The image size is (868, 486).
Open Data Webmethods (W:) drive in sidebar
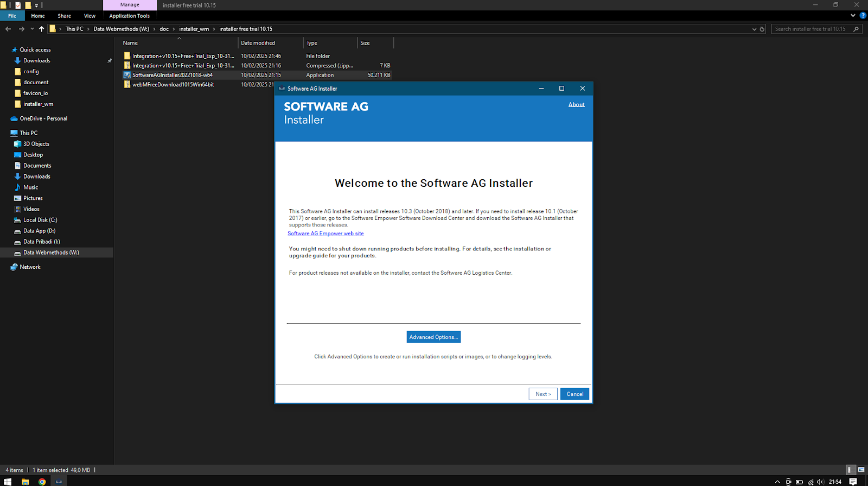click(51, 253)
